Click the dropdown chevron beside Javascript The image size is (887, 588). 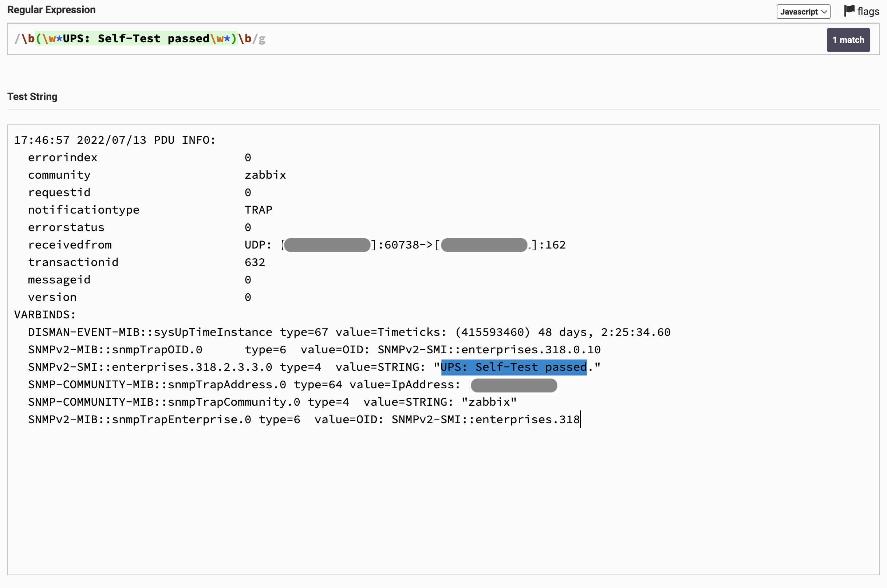[x=824, y=12]
